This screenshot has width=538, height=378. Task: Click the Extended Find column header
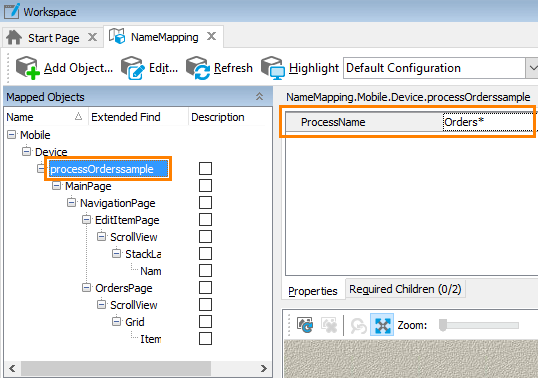(138, 117)
